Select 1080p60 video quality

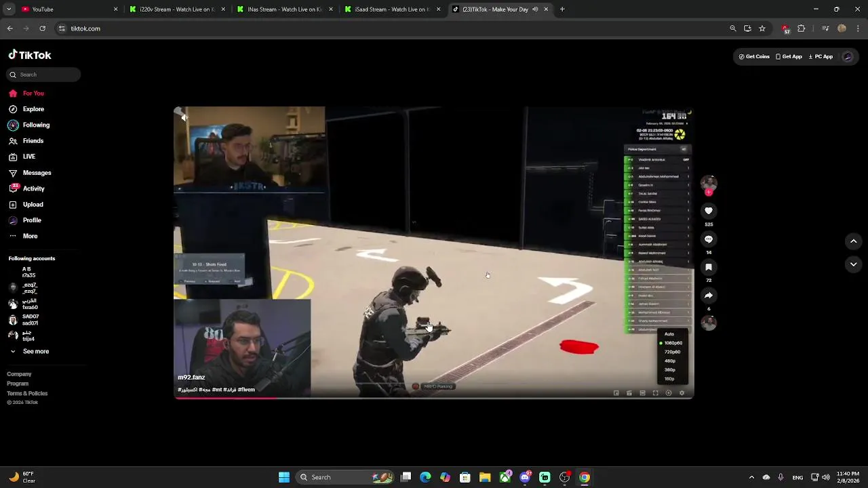click(x=673, y=343)
